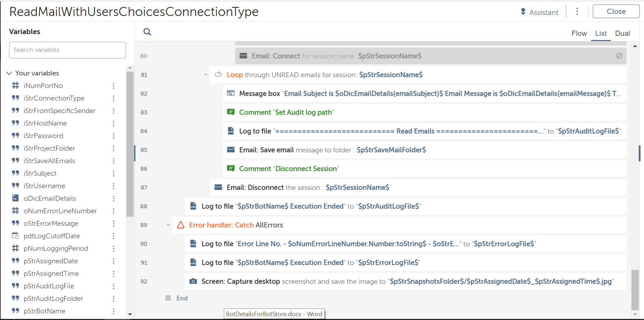Switch to the Dual view tab

tap(622, 33)
